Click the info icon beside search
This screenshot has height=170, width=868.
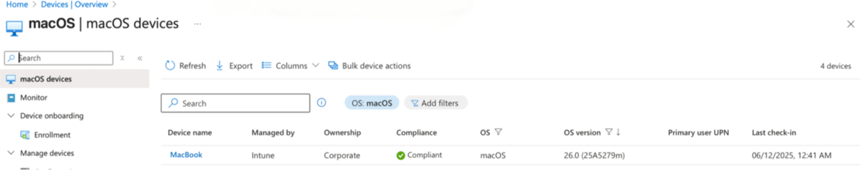[x=321, y=102]
